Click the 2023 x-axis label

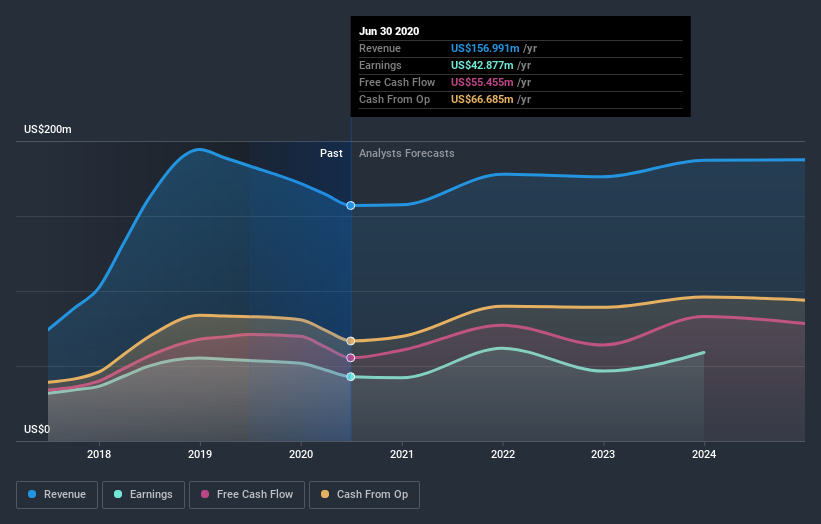(603, 454)
